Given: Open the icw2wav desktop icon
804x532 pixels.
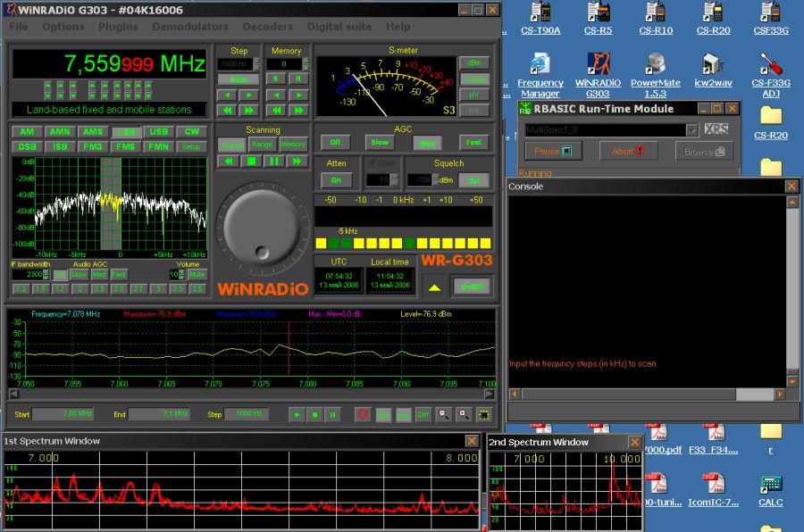Looking at the screenshot, I should (713, 71).
